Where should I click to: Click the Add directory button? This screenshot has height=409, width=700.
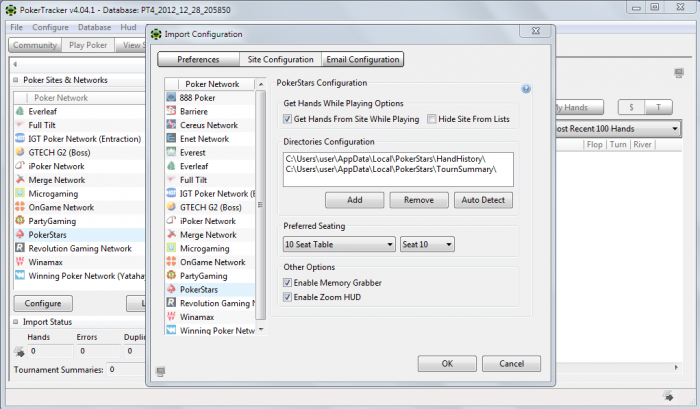click(354, 200)
